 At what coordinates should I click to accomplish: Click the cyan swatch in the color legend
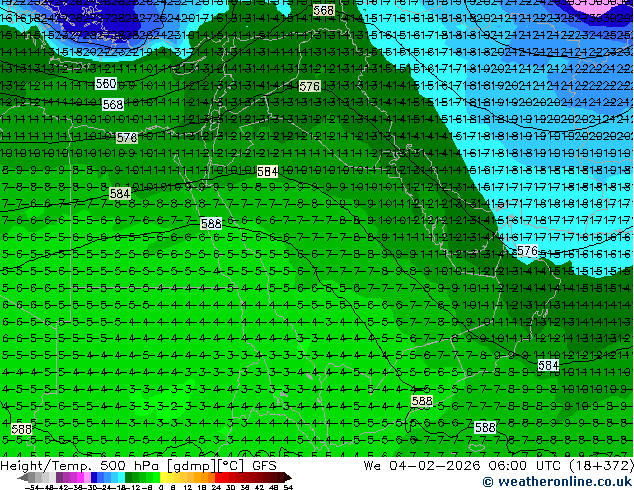pos(121,477)
